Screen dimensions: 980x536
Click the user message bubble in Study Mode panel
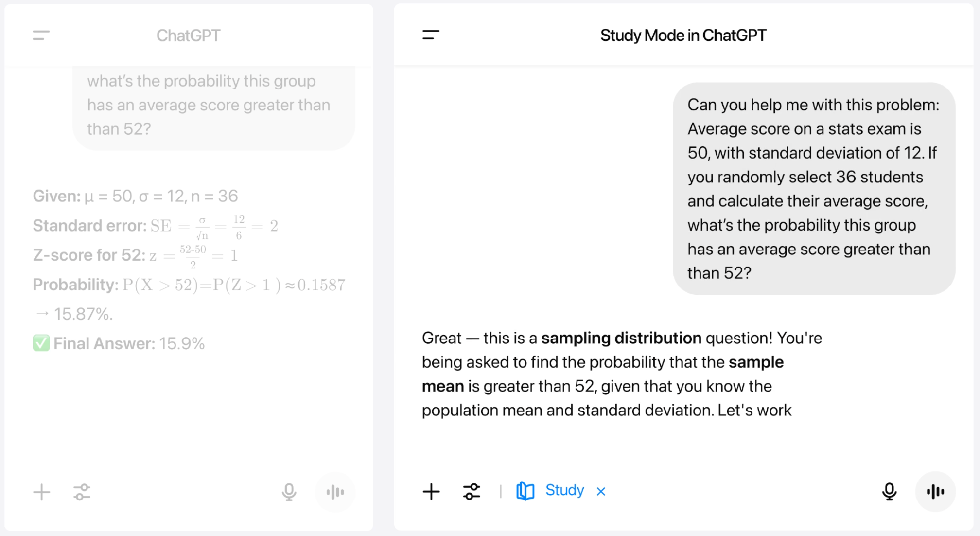tap(814, 189)
